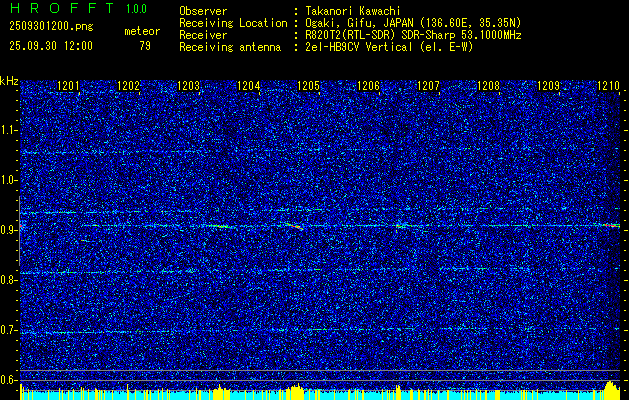Select the file name 2509301200.png
The height and width of the screenshot is (400, 629).
[51, 27]
